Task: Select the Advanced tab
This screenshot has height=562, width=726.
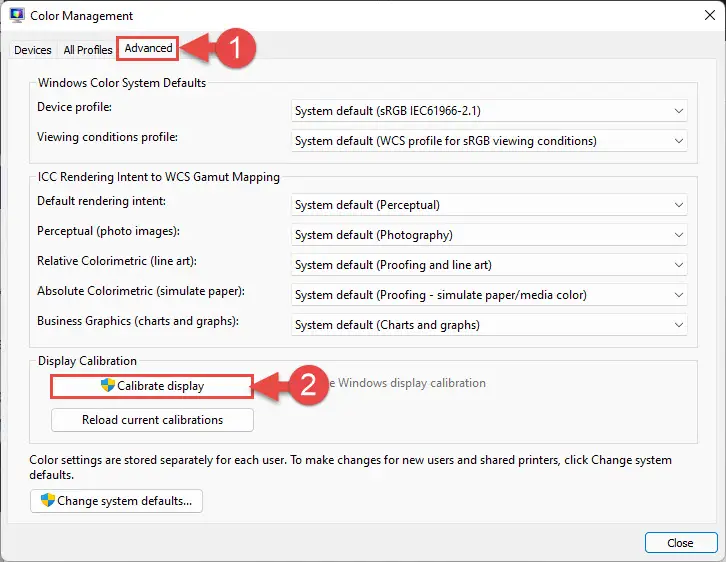Action: click(148, 48)
